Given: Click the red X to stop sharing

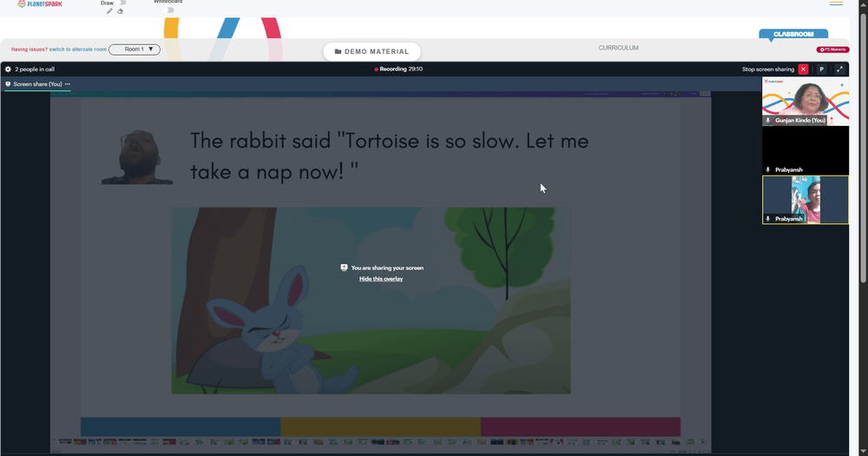Looking at the screenshot, I should [x=803, y=69].
